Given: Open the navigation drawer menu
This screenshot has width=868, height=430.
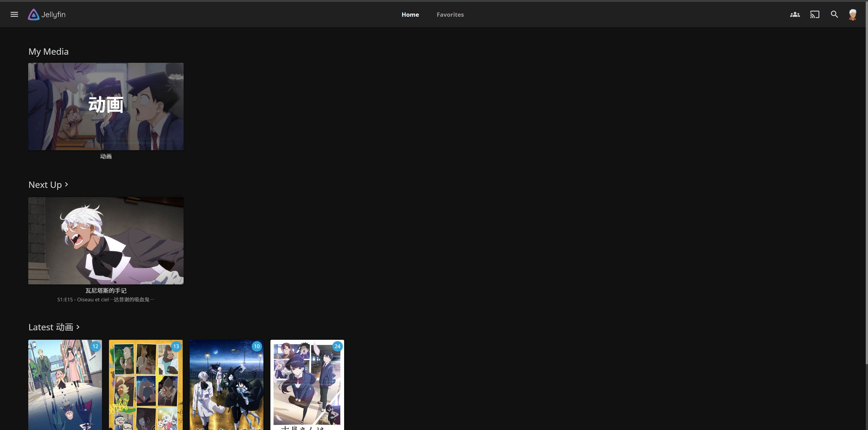Looking at the screenshot, I should point(14,14).
